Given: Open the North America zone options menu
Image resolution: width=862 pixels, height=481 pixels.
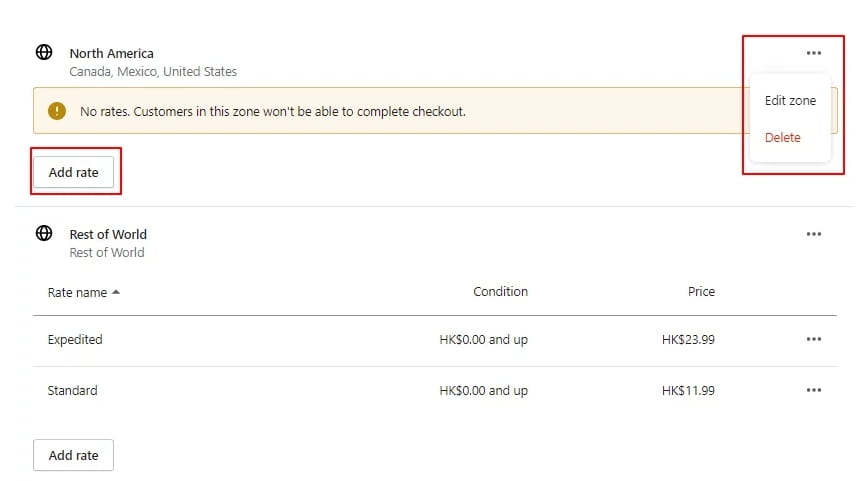Looking at the screenshot, I should tap(814, 53).
